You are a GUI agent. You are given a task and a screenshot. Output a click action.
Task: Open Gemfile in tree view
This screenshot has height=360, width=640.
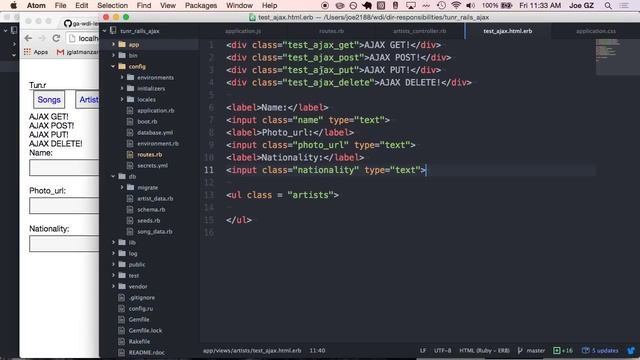(139, 320)
